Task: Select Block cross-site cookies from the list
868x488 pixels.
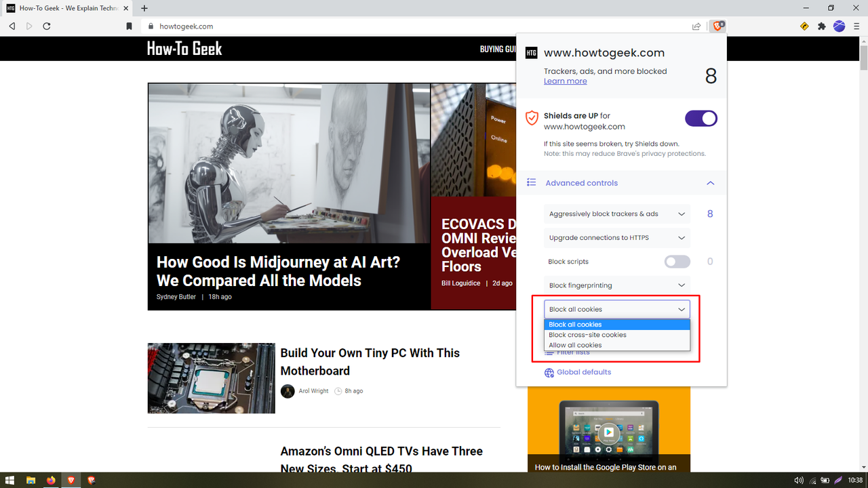Action: pyautogui.click(x=587, y=334)
